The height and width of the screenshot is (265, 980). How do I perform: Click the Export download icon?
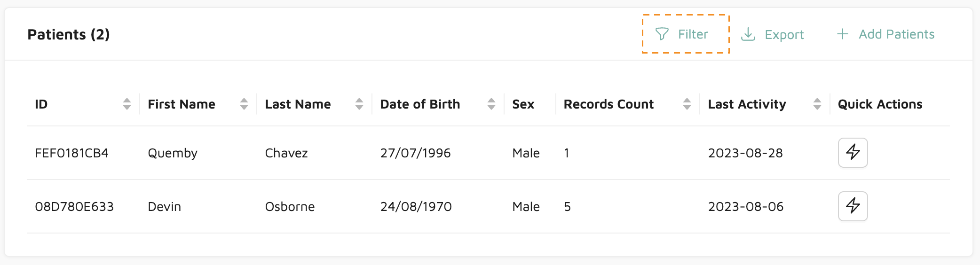(x=748, y=34)
